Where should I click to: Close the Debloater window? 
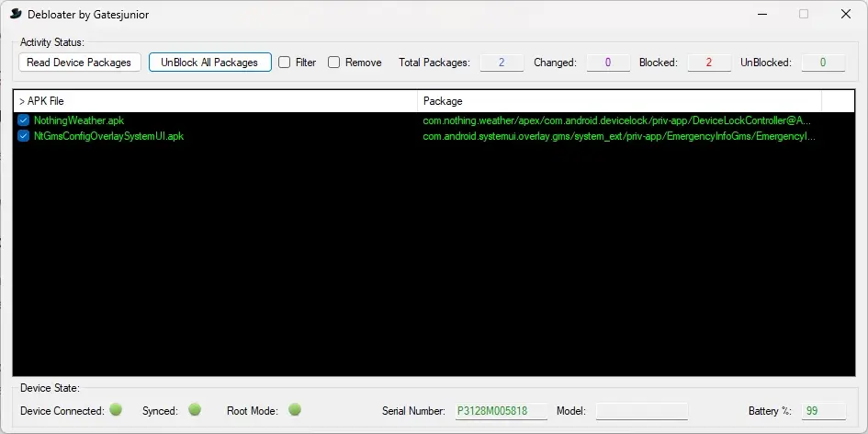846,15
